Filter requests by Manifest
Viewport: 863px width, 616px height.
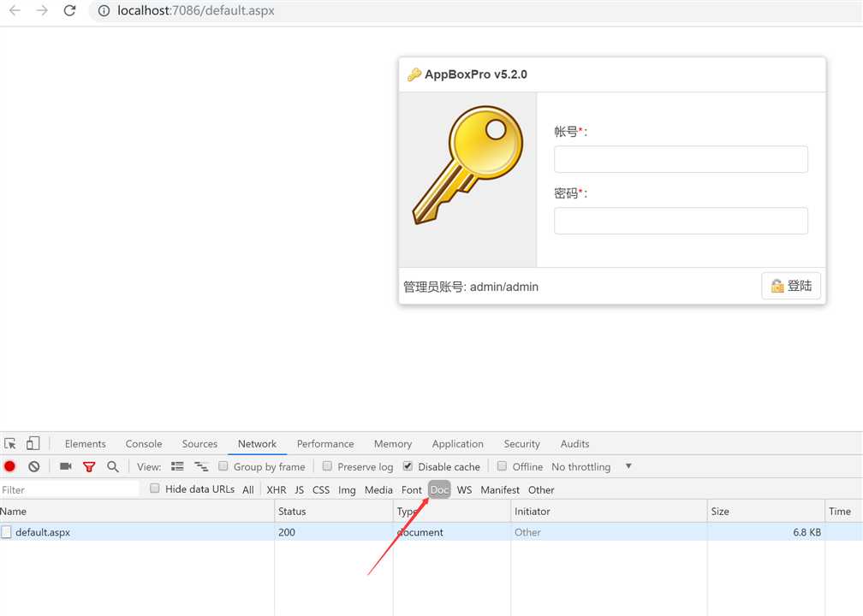click(x=500, y=489)
